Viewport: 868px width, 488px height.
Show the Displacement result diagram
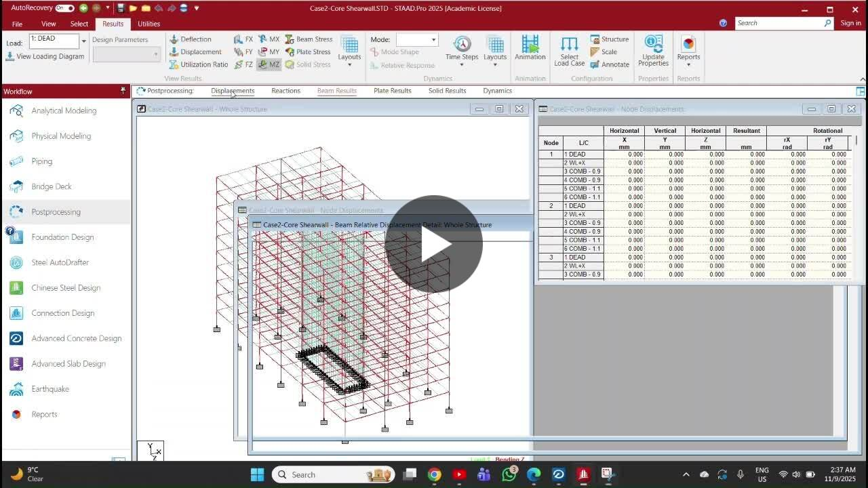click(195, 52)
